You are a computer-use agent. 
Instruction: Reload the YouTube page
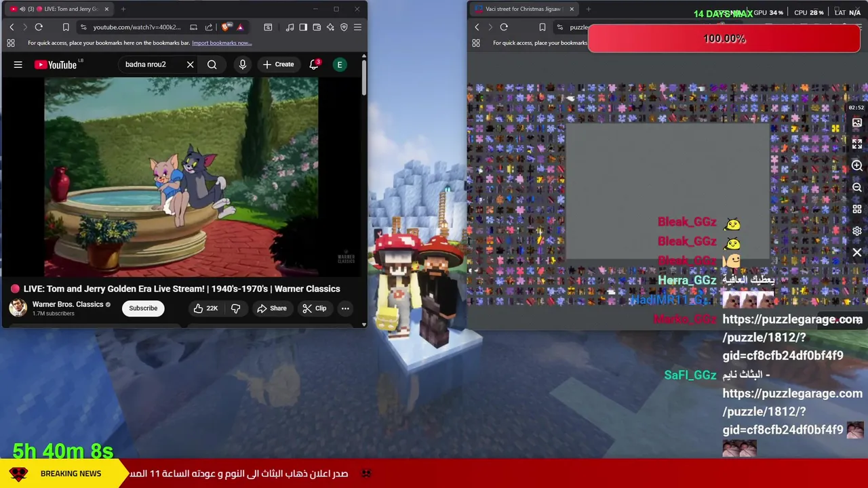[39, 27]
